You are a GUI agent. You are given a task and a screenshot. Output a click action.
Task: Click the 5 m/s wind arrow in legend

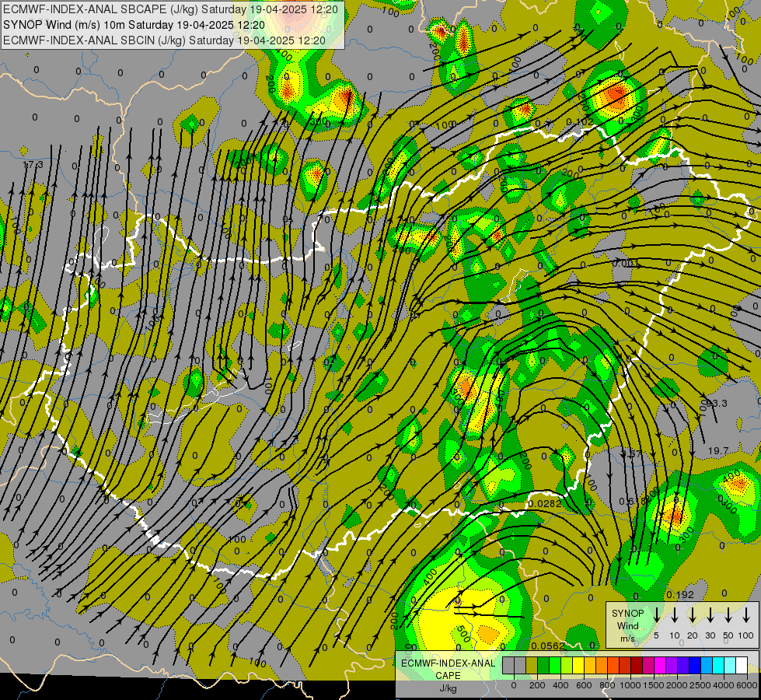(657, 615)
